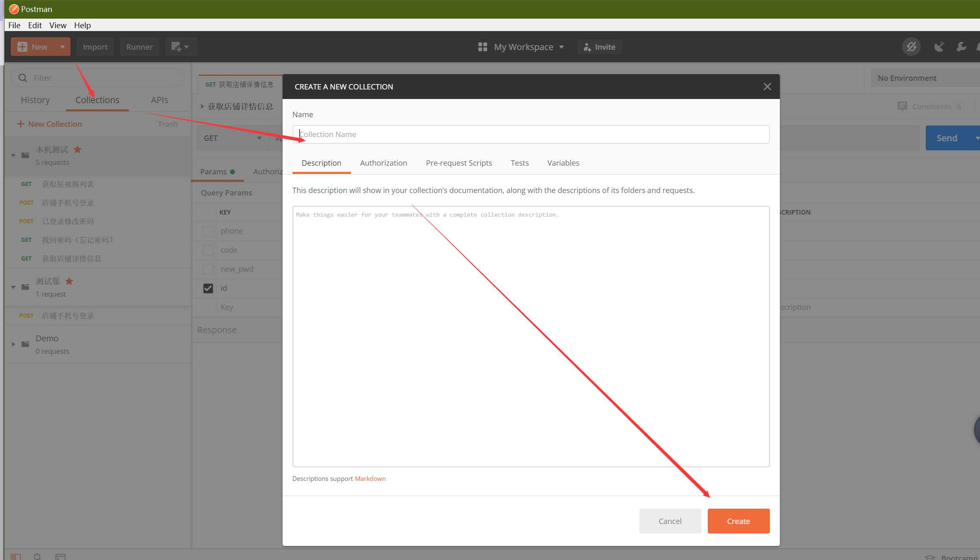980x560 pixels.
Task: Click the Postman logo icon
Action: 11,9
